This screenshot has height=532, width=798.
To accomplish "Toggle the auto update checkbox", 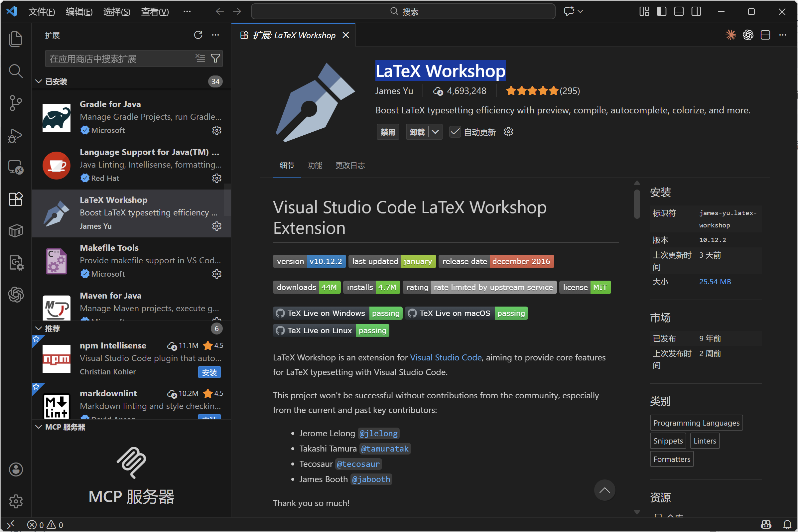I will pos(455,132).
